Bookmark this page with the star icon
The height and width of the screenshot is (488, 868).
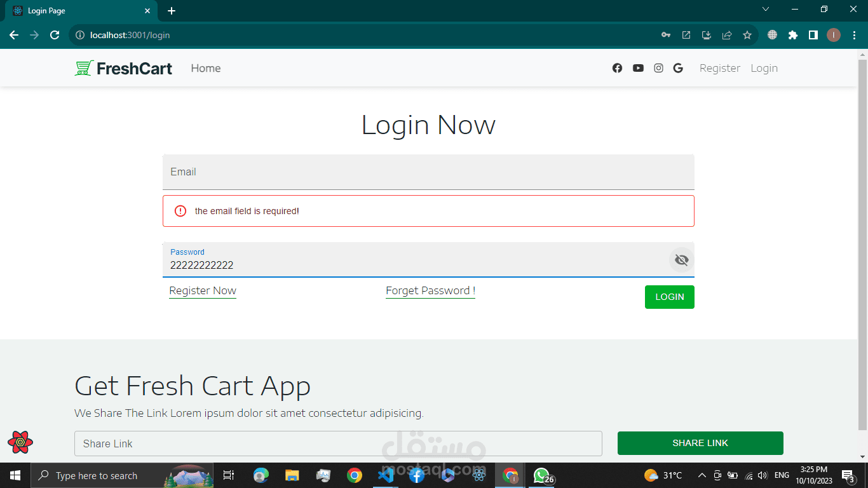tap(747, 35)
